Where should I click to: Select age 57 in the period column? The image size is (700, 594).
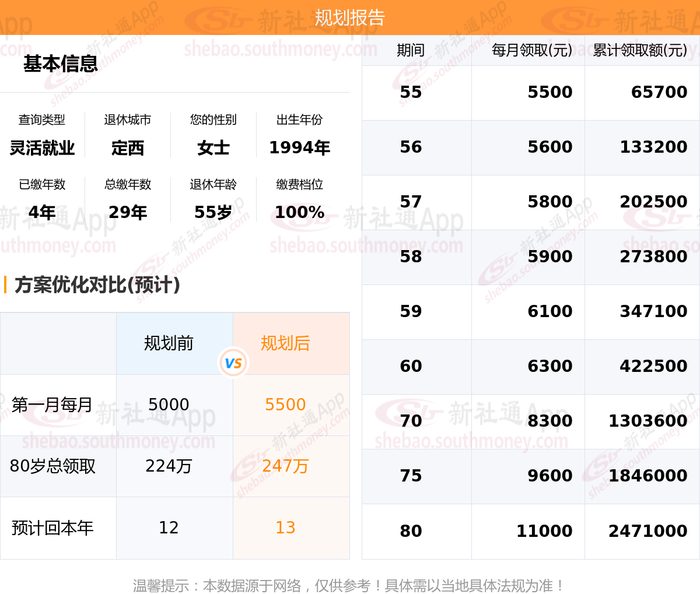pyautogui.click(x=411, y=202)
